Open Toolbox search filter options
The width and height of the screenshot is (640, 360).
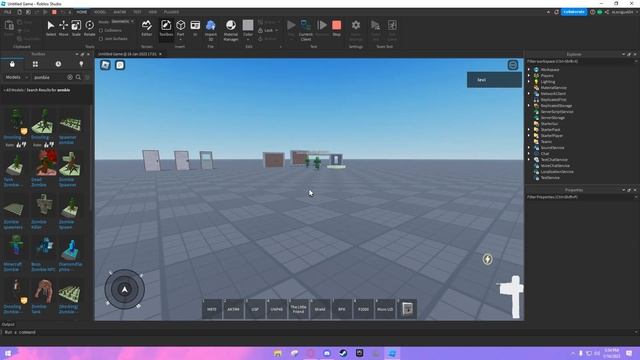click(x=87, y=77)
